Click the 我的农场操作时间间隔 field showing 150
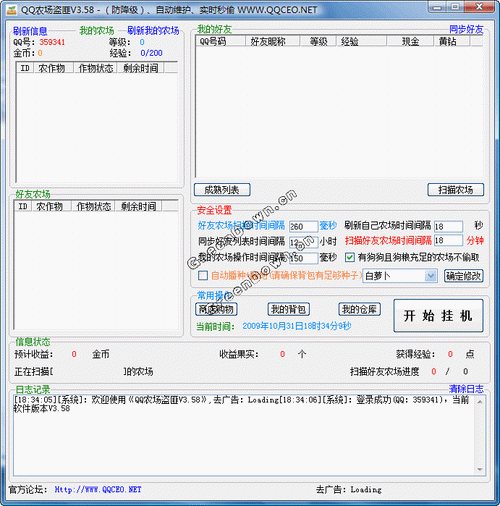This screenshot has width=500, height=506. [303, 258]
